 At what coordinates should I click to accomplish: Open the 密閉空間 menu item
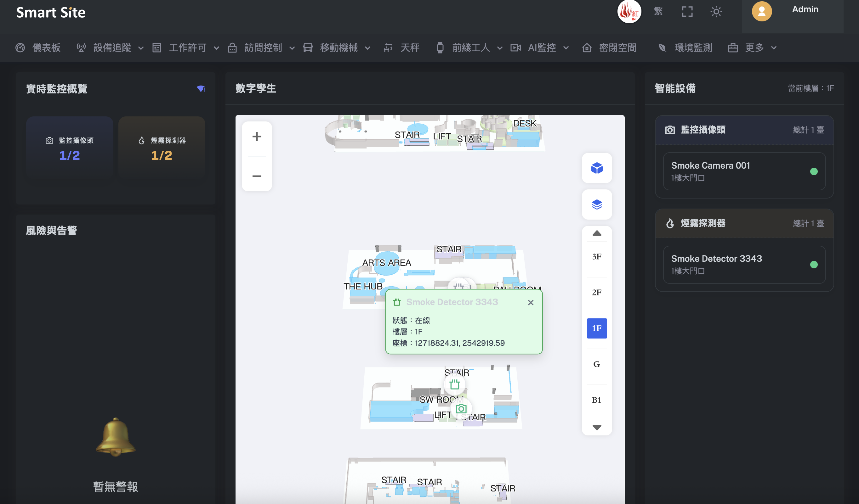point(609,48)
